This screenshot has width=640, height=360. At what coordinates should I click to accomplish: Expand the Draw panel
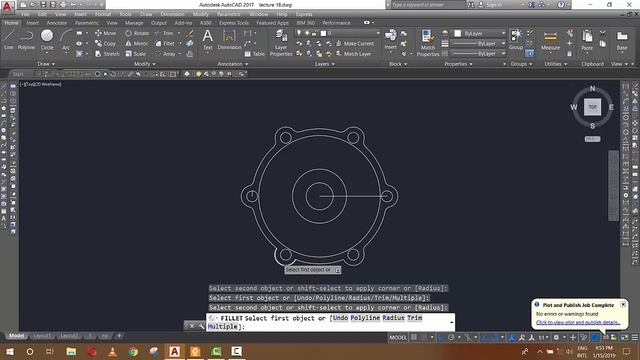pos(46,64)
